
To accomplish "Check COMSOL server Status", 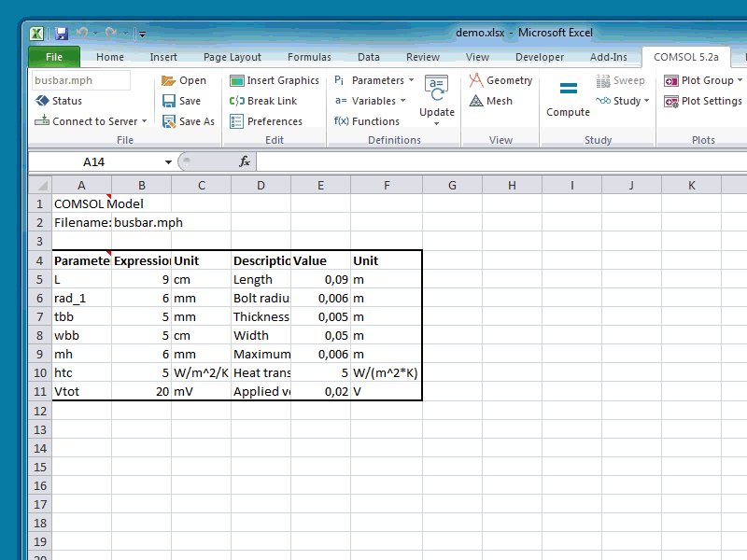I will 59,101.
